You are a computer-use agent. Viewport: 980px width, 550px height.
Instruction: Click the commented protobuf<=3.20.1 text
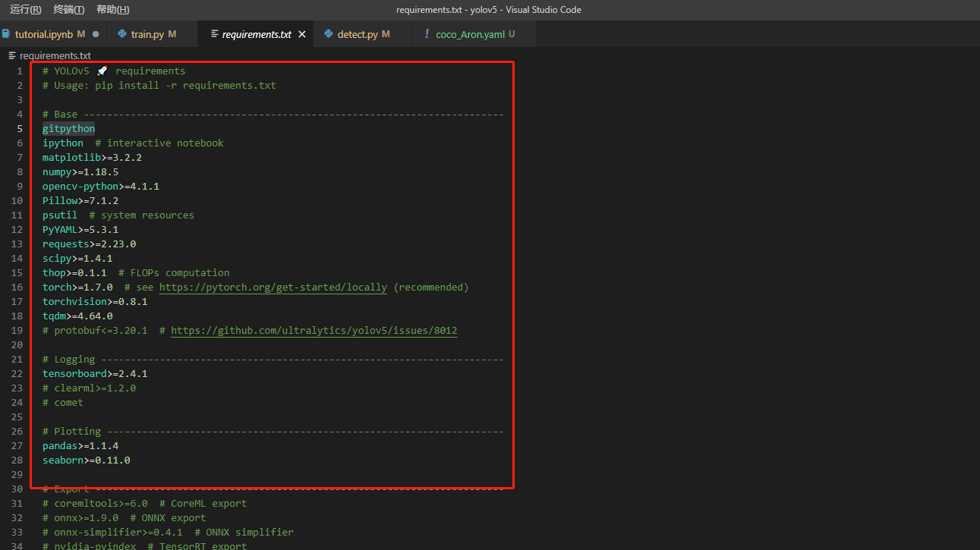coord(95,331)
